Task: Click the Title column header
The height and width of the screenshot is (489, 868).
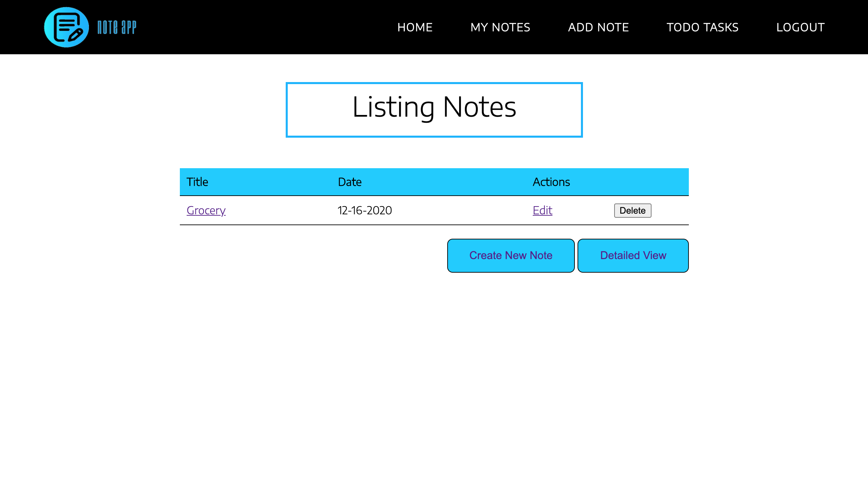Action: click(197, 182)
